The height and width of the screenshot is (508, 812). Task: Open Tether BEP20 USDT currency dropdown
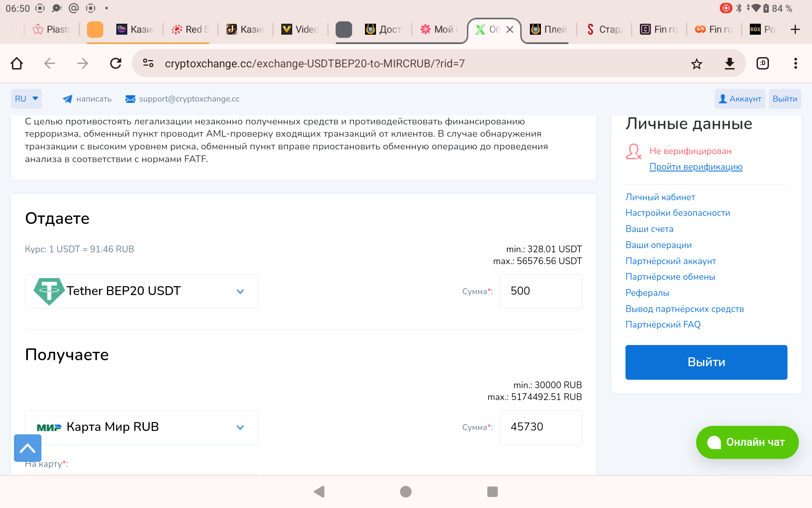(x=141, y=291)
